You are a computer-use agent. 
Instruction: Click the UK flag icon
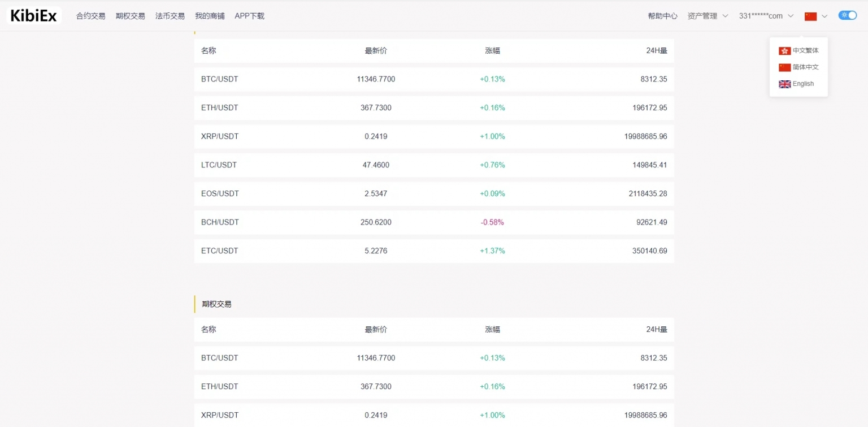[x=784, y=84]
